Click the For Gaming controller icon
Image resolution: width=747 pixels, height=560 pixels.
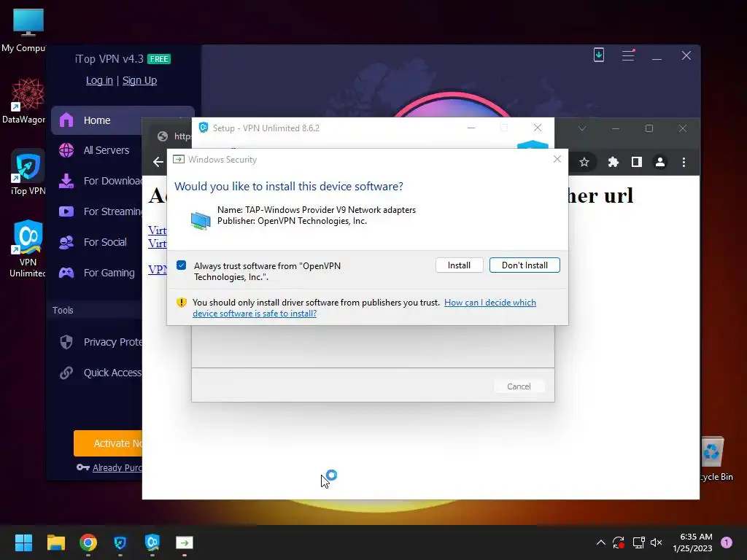click(66, 273)
